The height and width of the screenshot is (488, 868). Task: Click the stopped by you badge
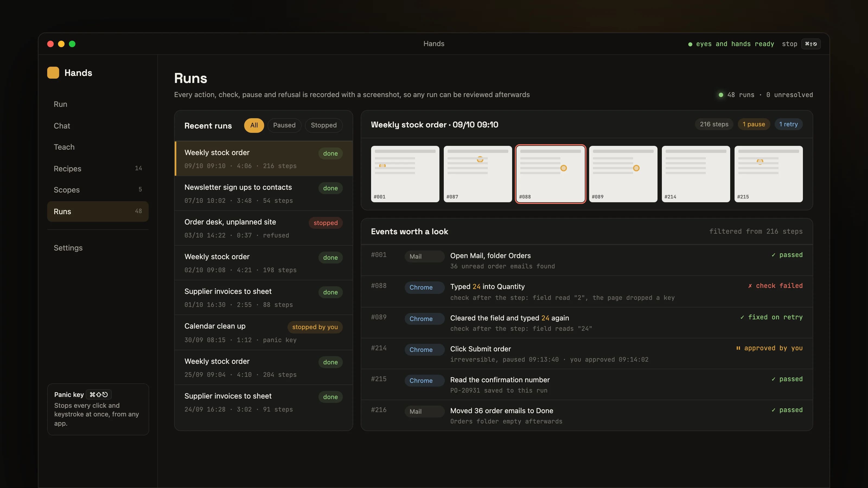coord(315,327)
